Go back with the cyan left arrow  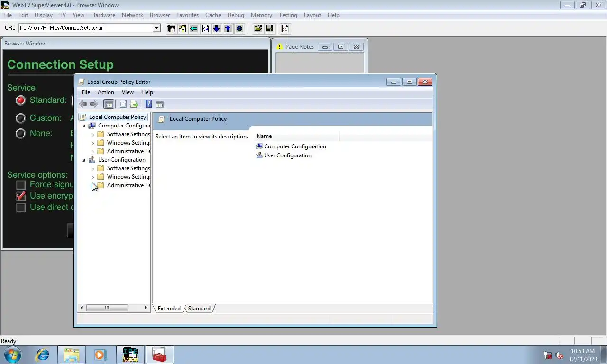(194, 28)
